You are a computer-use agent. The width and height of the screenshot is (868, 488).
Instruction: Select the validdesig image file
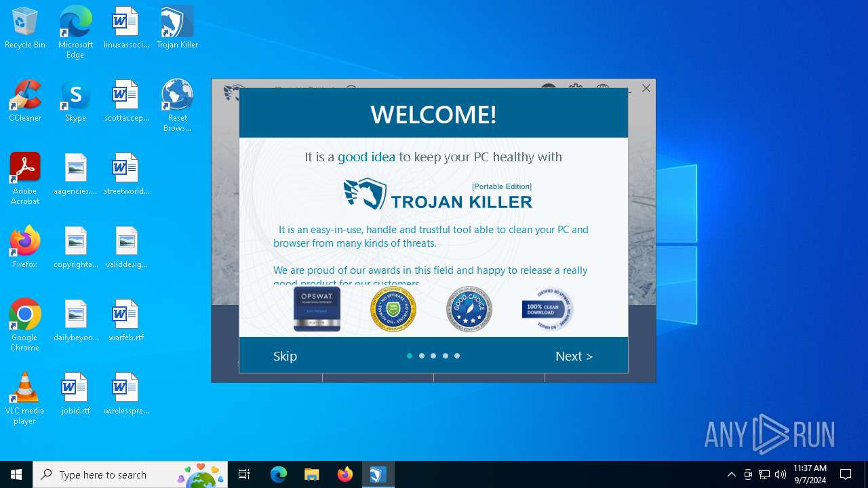pos(126,248)
